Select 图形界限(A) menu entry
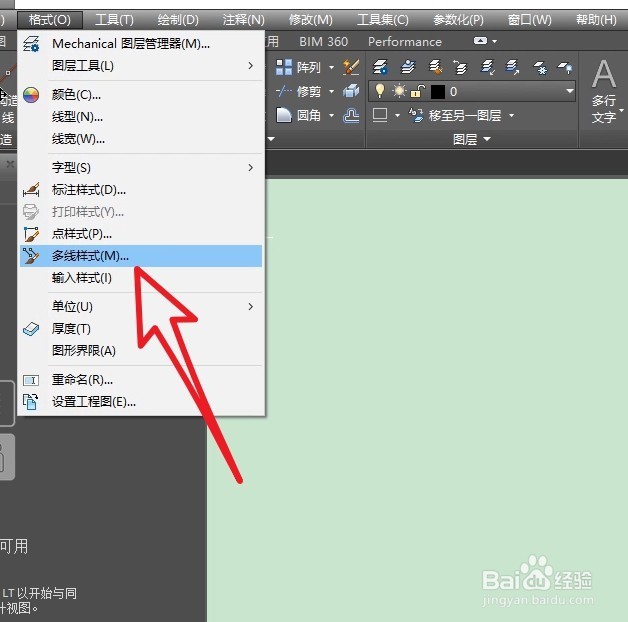Screen dimensions: 628x622 point(141,350)
